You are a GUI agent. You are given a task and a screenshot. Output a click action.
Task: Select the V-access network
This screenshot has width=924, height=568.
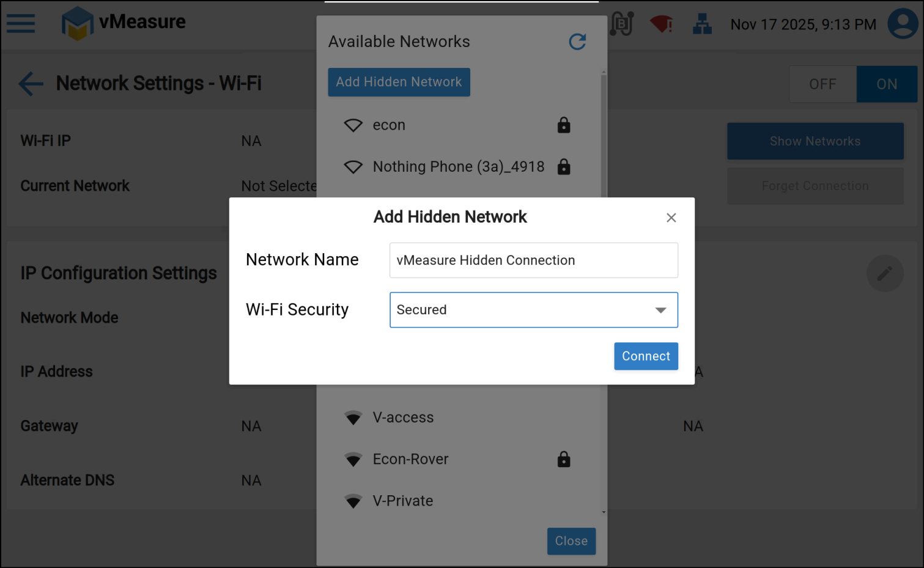[403, 418]
